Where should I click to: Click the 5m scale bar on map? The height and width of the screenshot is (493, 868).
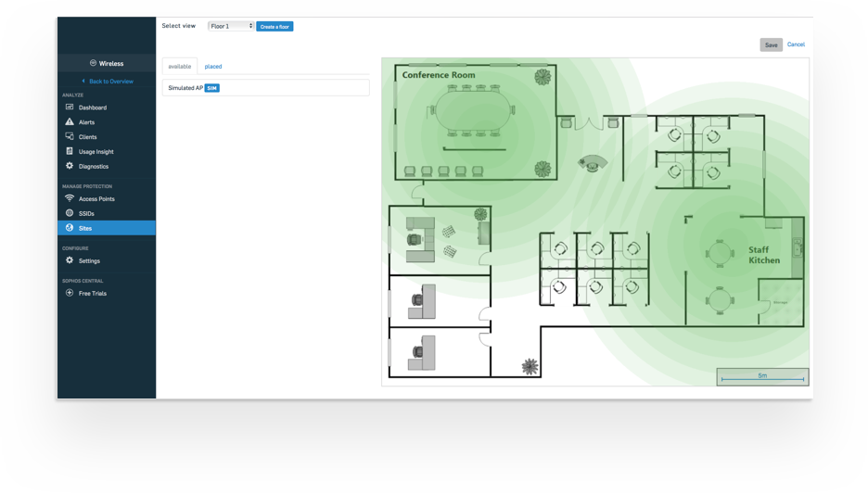pos(762,377)
